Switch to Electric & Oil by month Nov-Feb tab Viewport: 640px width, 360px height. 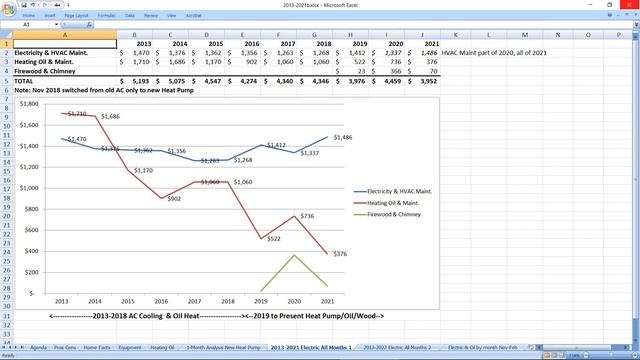click(482, 347)
